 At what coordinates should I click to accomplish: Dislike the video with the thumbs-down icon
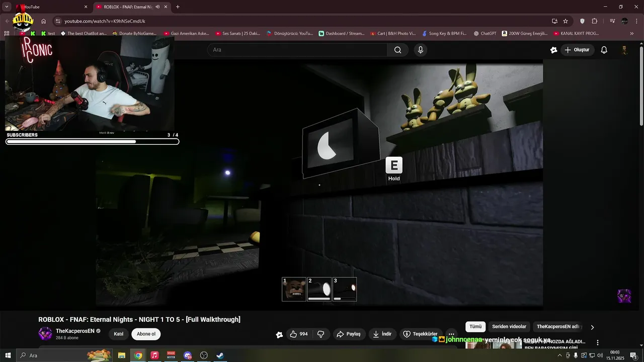[320, 334]
